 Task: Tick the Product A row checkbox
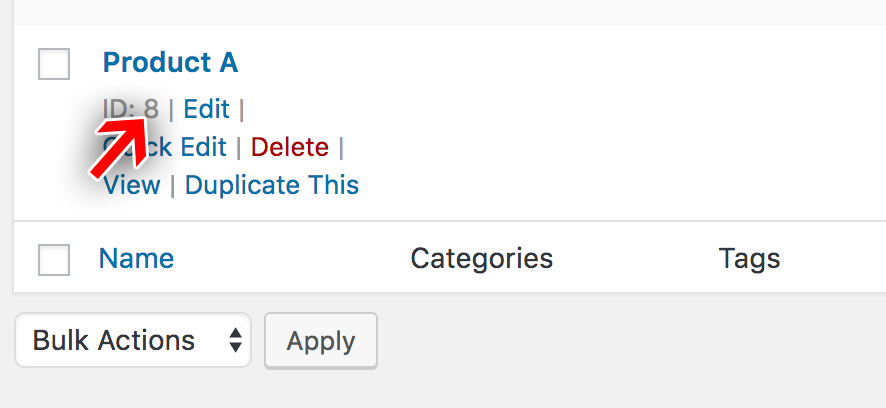point(54,64)
